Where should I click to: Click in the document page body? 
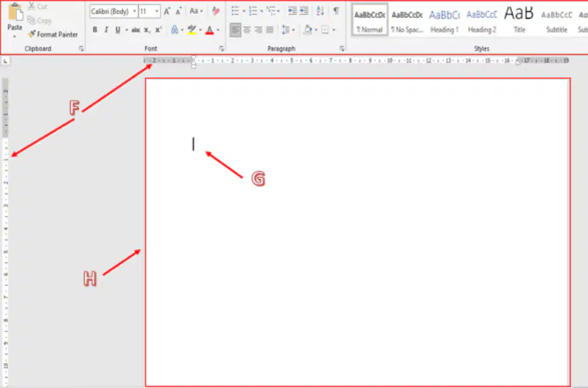(x=358, y=232)
